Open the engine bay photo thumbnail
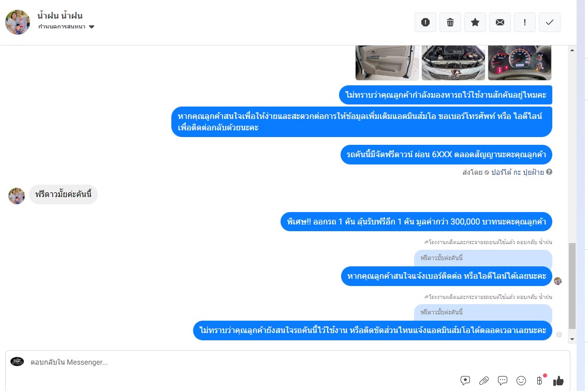588x391 pixels. click(x=453, y=63)
